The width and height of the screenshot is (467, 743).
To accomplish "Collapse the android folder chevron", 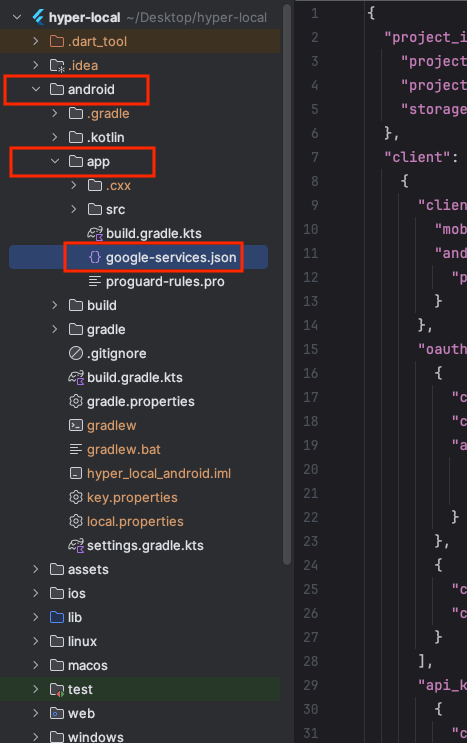I will click(36, 89).
